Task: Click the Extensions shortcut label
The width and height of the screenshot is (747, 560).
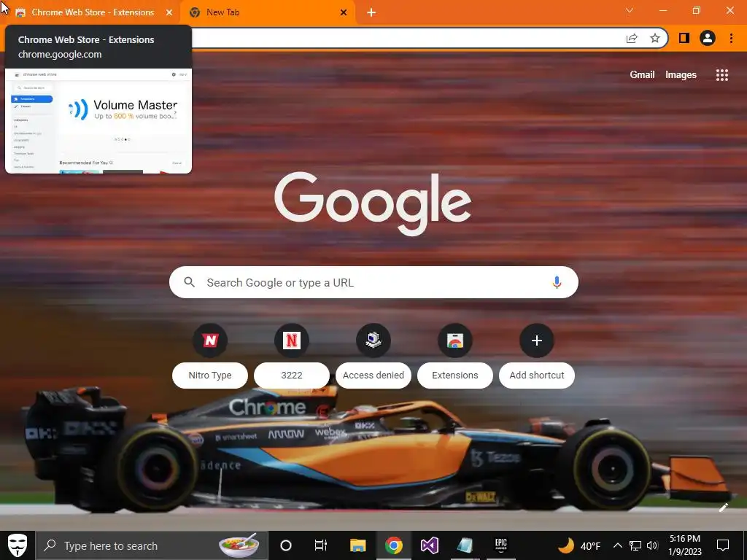Action: tap(455, 376)
